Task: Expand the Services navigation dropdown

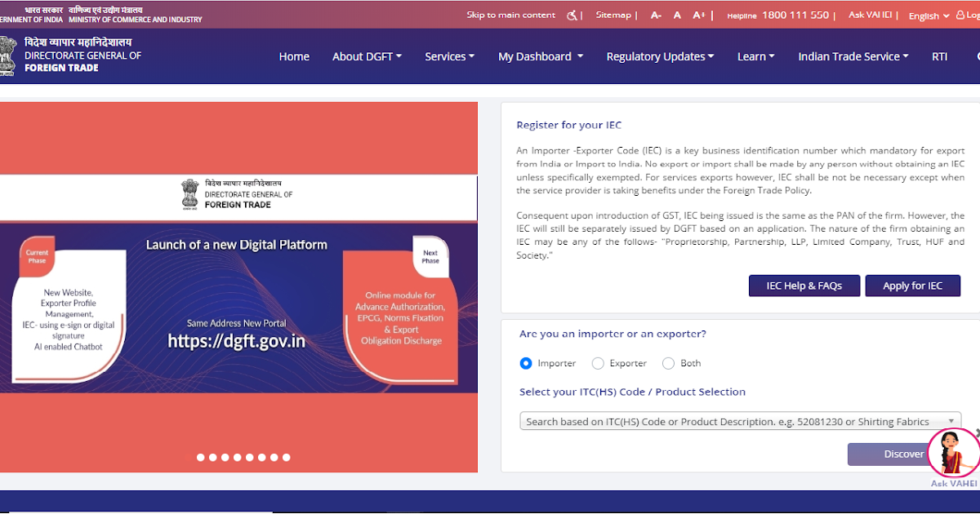Action: (x=449, y=56)
